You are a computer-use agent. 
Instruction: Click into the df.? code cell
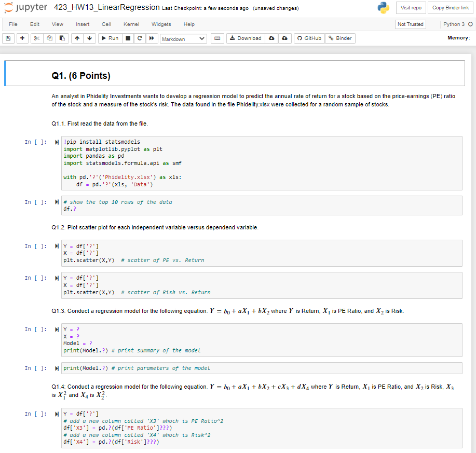(262, 205)
